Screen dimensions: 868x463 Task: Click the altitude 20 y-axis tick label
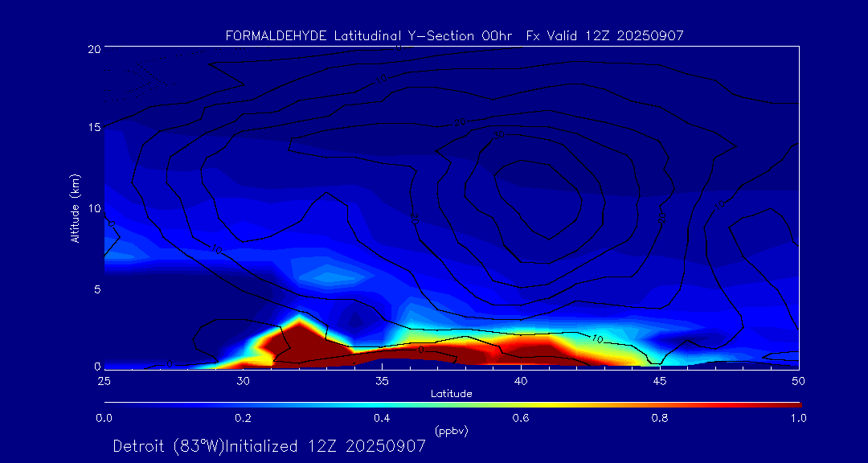[x=92, y=49]
